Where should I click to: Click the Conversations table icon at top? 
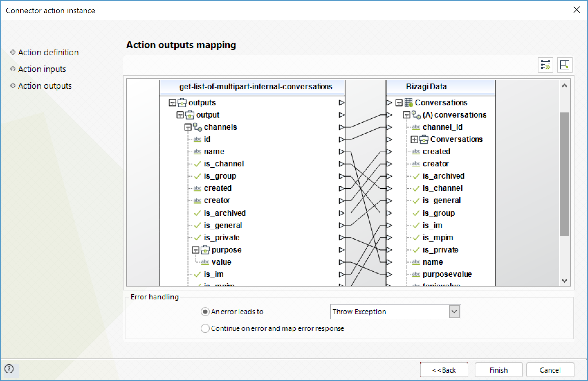click(x=409, y=103)
